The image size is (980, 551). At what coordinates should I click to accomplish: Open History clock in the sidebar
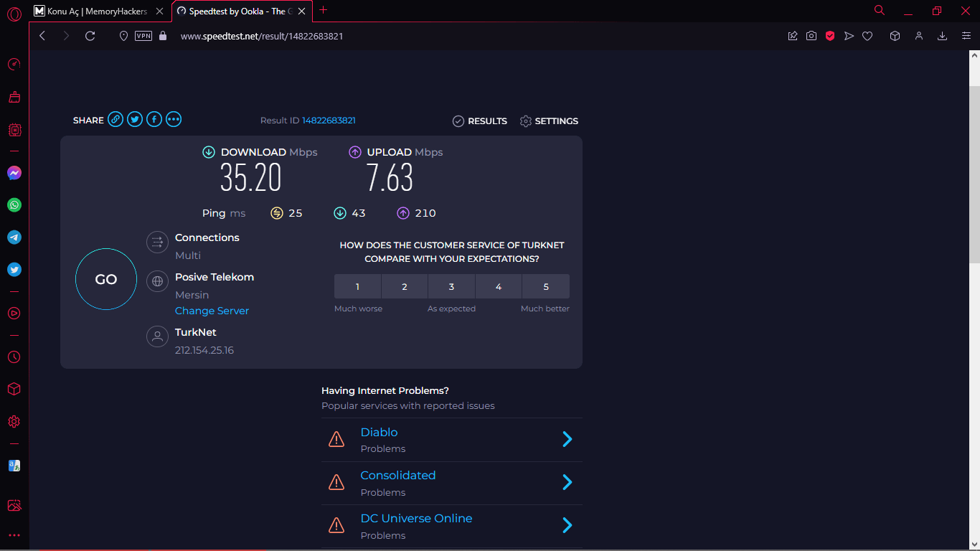pyautogui.click(x=14, y=357)
